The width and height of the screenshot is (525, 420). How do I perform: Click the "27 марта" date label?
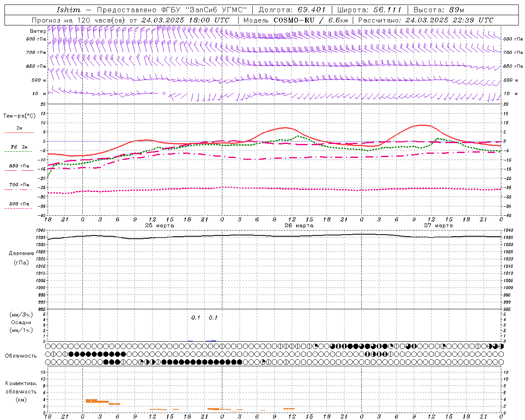pos(438,226)
